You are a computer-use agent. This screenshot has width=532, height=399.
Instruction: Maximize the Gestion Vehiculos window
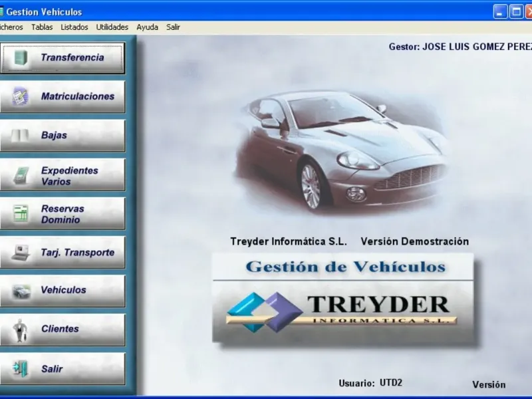tap(517, 12)
